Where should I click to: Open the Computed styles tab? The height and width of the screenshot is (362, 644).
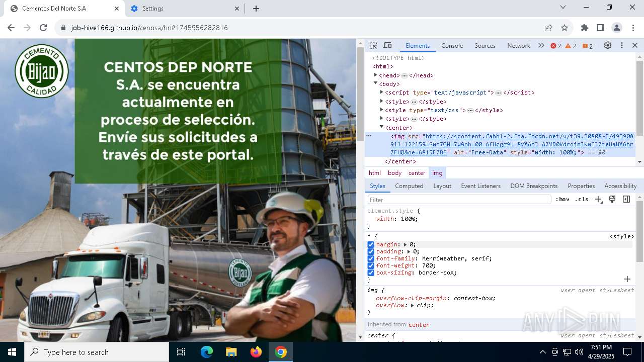click(409, 186)
